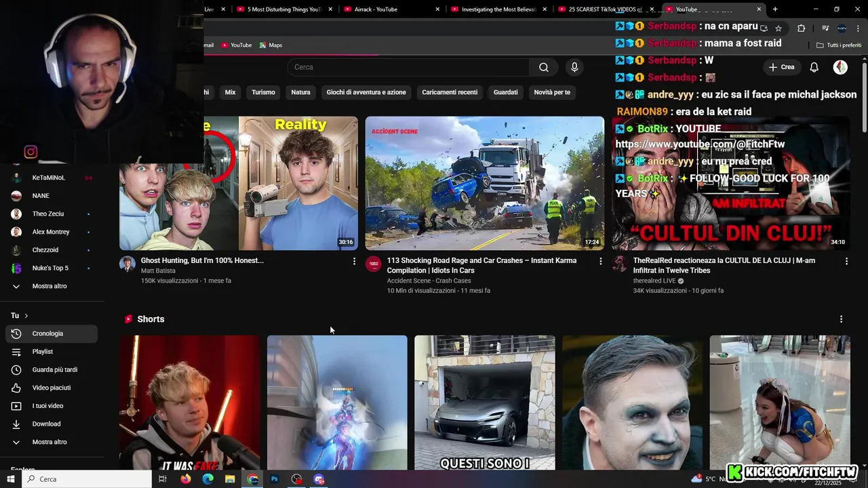Open the Alex Montrey subscription channel
Image resolution: width=868 pixels, height=488 pixels.
tap(52, 232)
